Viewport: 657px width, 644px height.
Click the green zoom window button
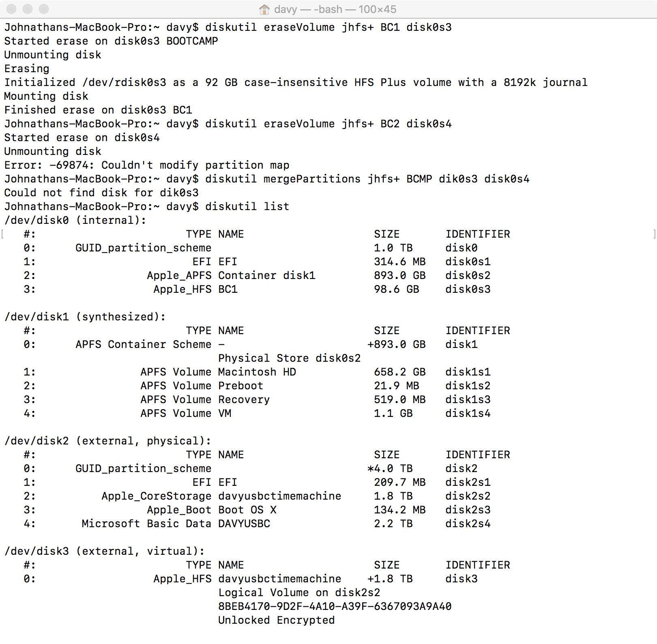[x=44, y=9]
